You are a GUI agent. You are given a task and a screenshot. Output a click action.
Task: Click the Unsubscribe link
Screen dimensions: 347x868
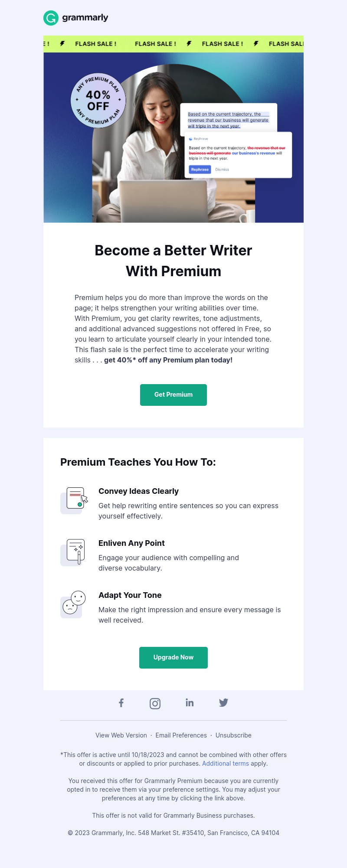pyautogui.click(x=233, y=735)
